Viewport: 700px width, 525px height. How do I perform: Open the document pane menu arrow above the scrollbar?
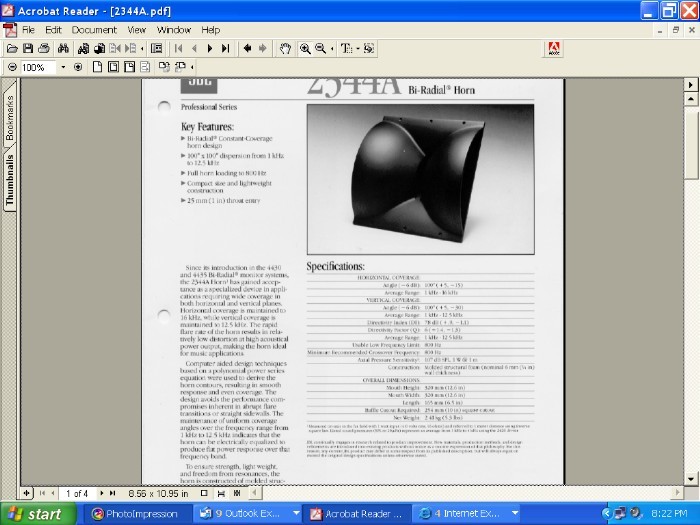pyautogui.click(x=691, y=85)
